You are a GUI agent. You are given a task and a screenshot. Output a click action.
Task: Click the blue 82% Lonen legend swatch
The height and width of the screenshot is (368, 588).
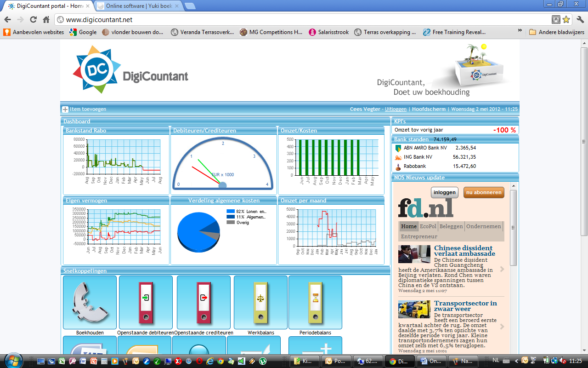point(230,211)
